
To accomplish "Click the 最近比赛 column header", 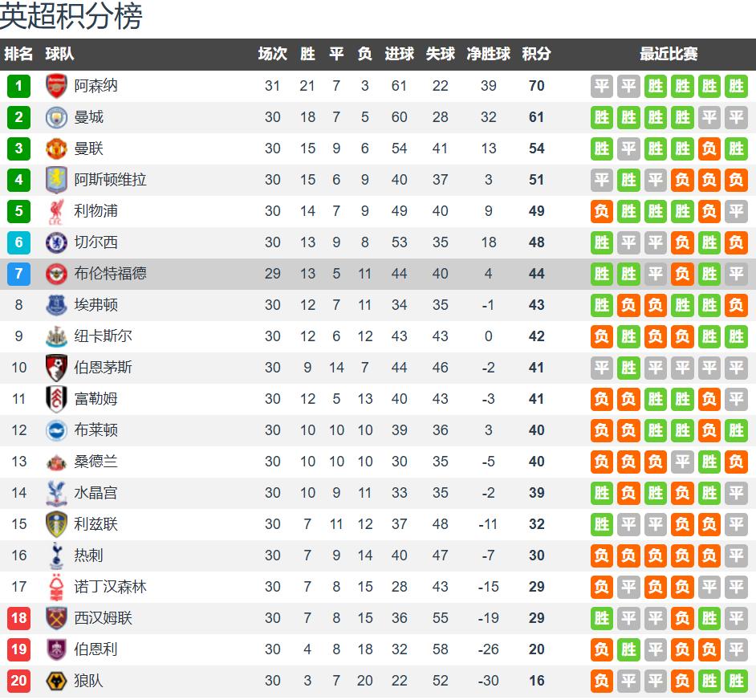I will point(668,55).
